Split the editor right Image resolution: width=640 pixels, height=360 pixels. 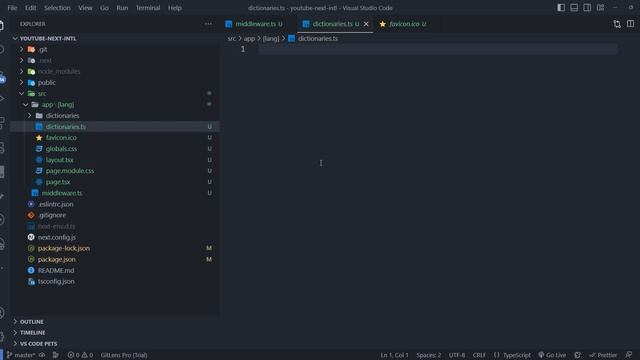(x=631, y=24)
